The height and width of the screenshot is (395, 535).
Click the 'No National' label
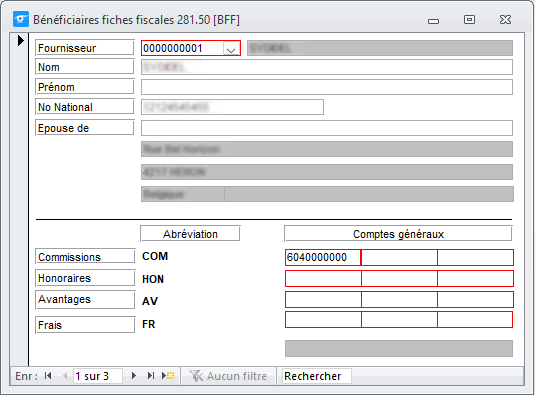[x=85, y=107]
